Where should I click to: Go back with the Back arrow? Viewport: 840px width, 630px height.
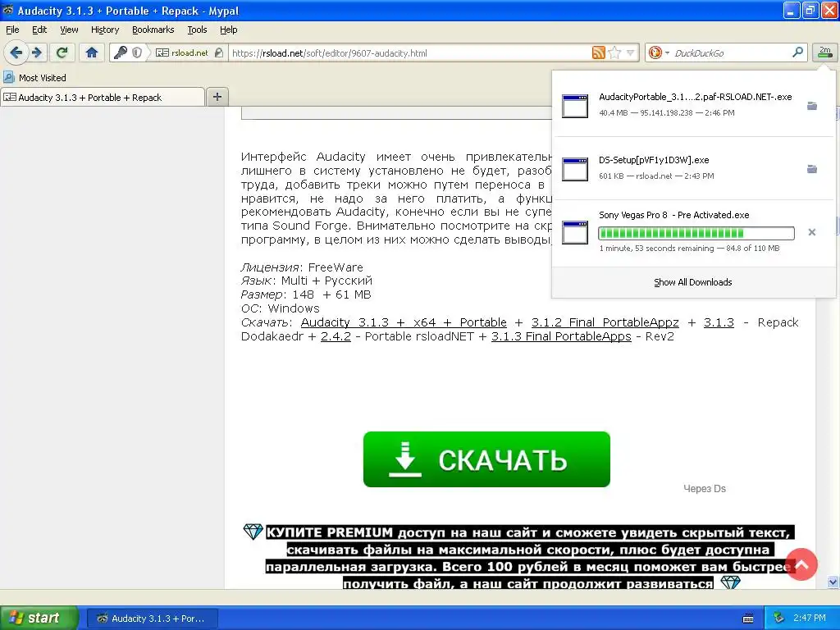tap(16, 52)
